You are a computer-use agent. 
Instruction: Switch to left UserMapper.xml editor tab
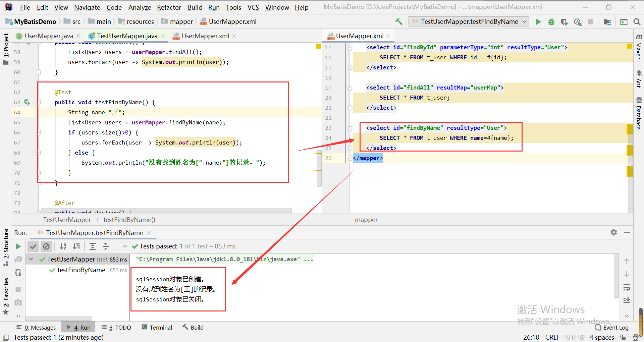[205, 36]
